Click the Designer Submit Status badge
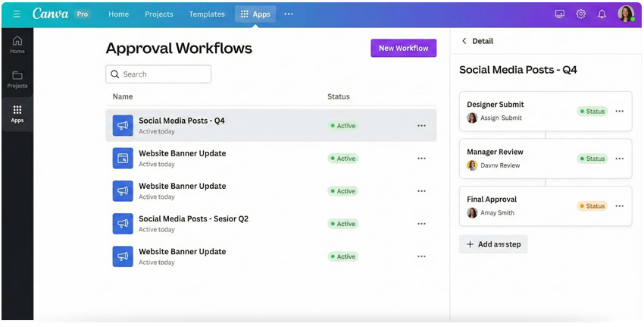This screenshot has height=327, width=644. pyautogui.click(x=592, y=111)
